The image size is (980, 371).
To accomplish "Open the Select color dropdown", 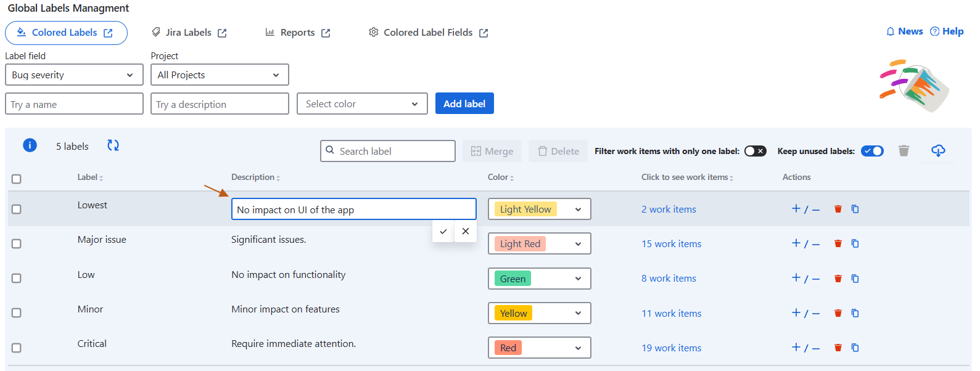I will click(x=362, y=104).
